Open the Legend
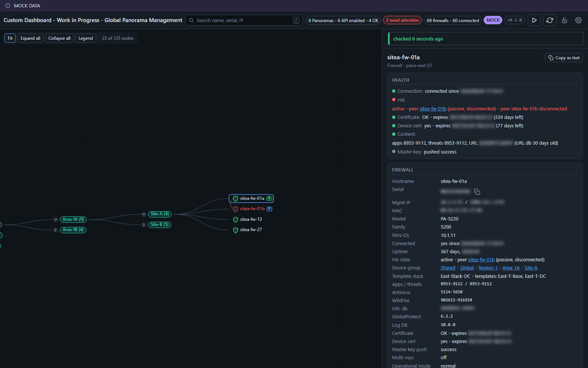The image size is (588, 368). [x=86, y=38]
